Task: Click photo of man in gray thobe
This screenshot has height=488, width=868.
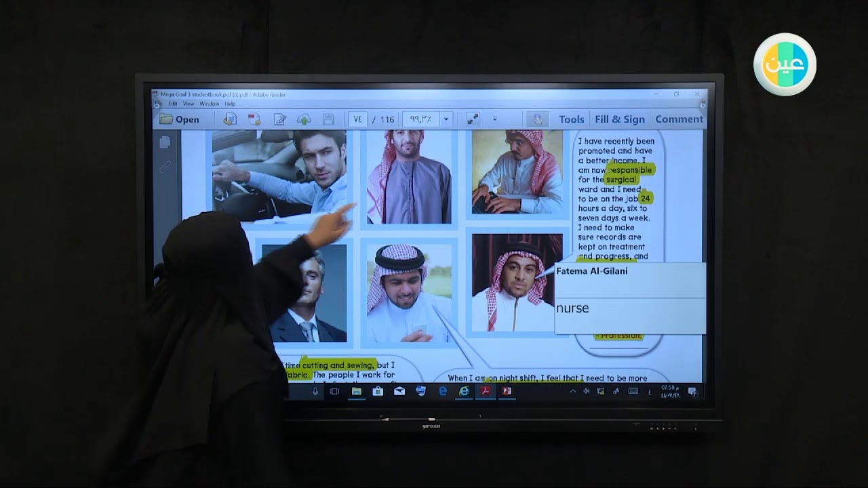Action: (x=409, y=176)
